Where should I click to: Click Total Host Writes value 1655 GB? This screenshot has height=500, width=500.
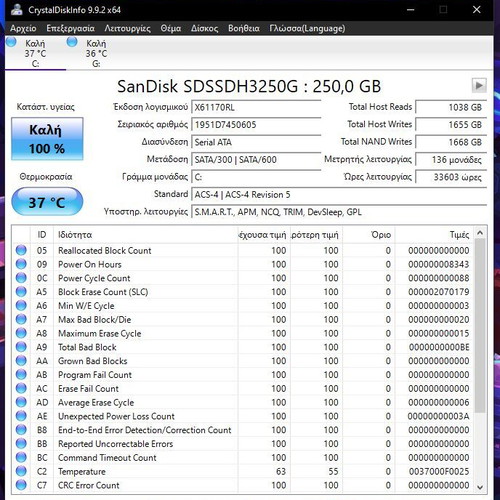[x=451, y=125]
